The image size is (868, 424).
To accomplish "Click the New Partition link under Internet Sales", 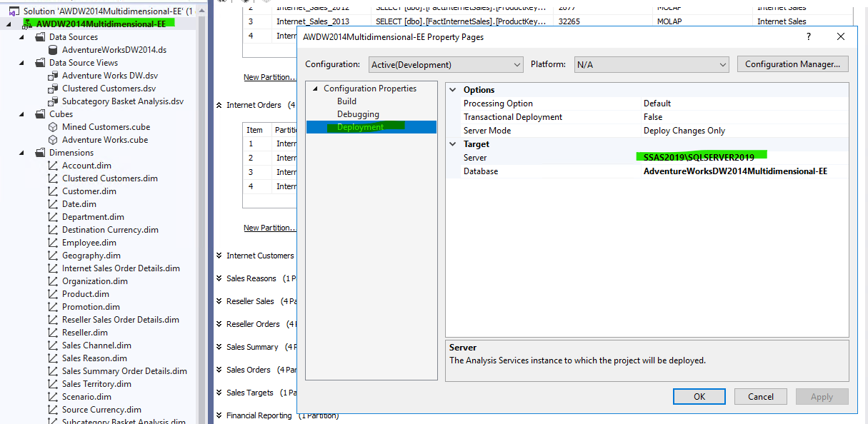I will (x=269, y=77).
